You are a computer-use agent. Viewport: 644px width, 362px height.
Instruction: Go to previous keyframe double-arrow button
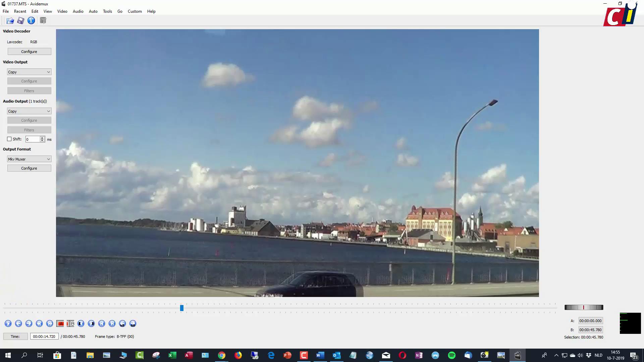pyautogui.click(x=39, y=323)
